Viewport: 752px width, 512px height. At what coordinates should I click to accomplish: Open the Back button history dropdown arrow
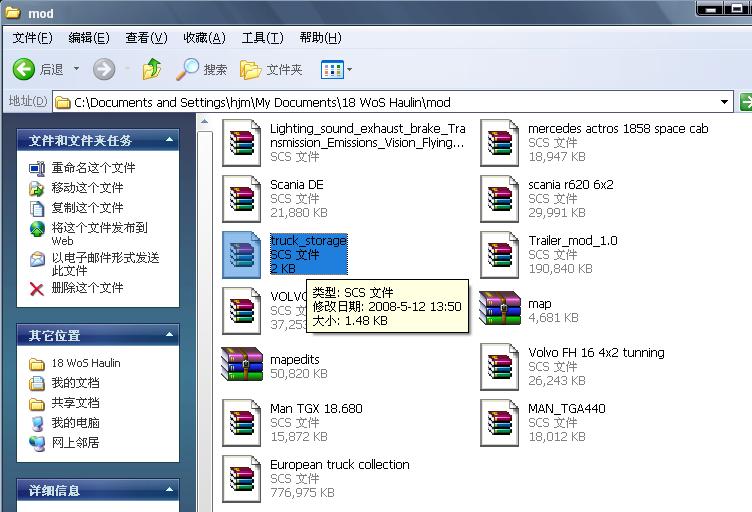(76, 69)
